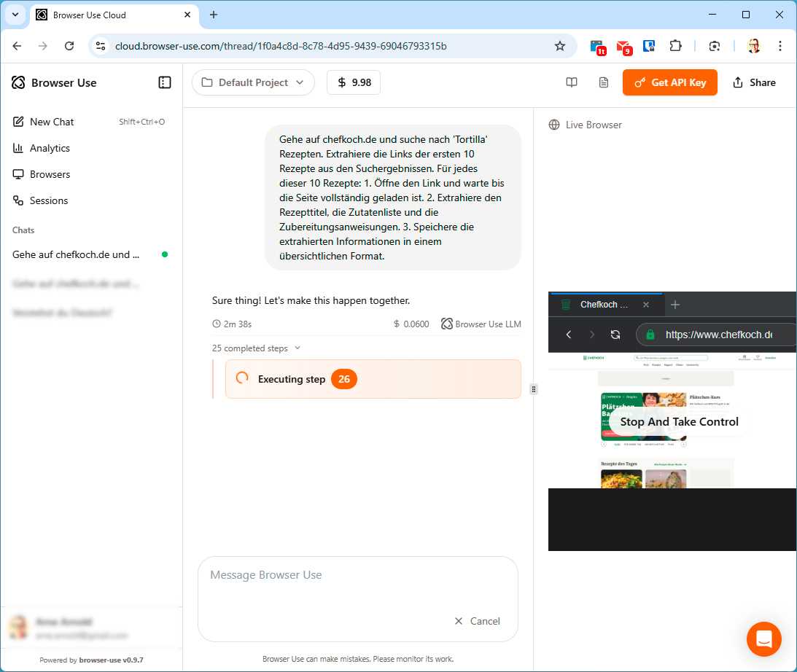Click the document page icon near Get API Key
The height and width of the screenshot is (672, 797).
click(603, 82)
